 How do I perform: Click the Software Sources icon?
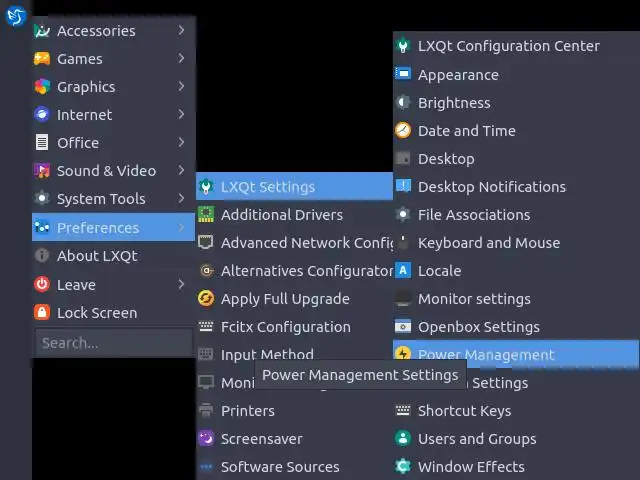click(x=206, y=467)
